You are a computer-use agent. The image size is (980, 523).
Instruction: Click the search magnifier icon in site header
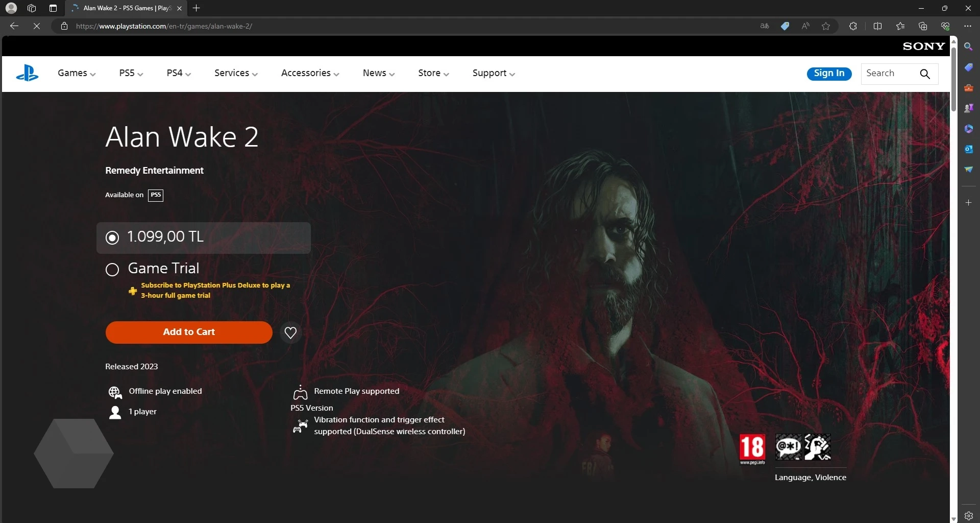click(924, 74)
